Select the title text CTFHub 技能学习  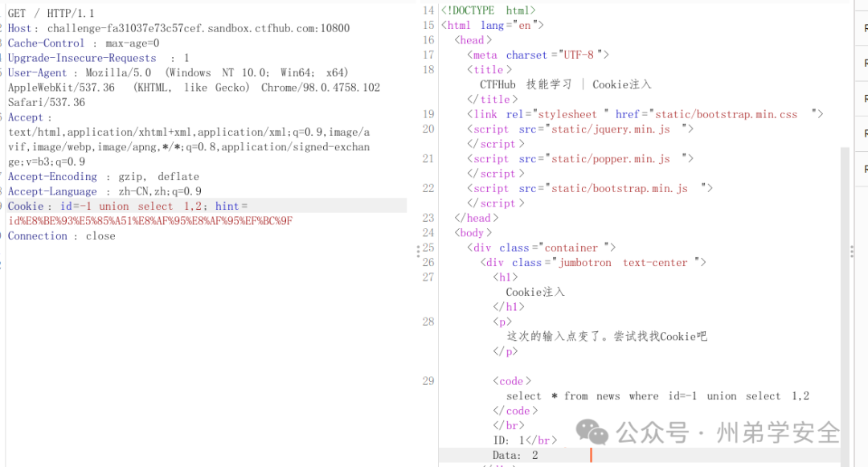[x=526, y=84]
